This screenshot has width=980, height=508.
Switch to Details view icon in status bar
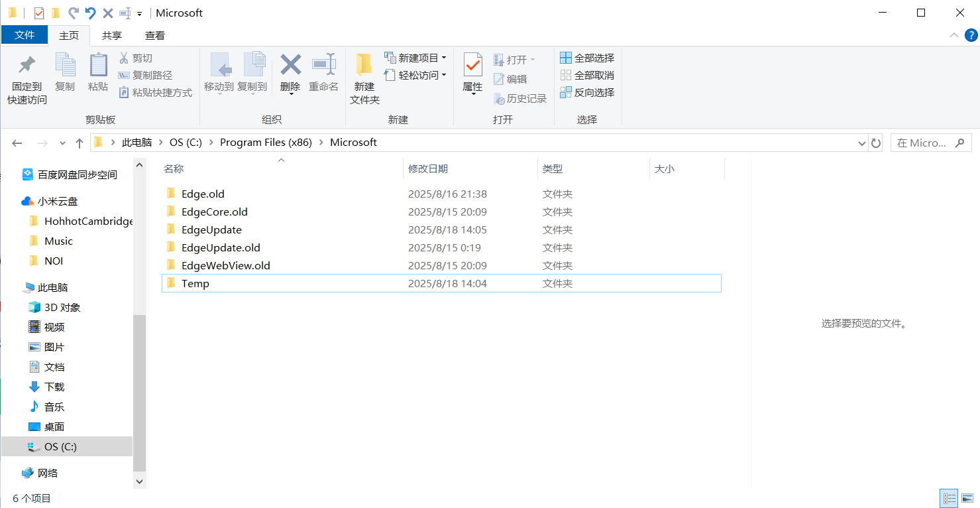click(950, 498)
